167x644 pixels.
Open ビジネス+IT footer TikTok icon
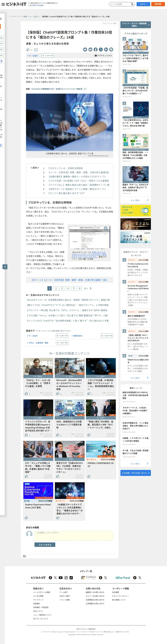[71, 577]
